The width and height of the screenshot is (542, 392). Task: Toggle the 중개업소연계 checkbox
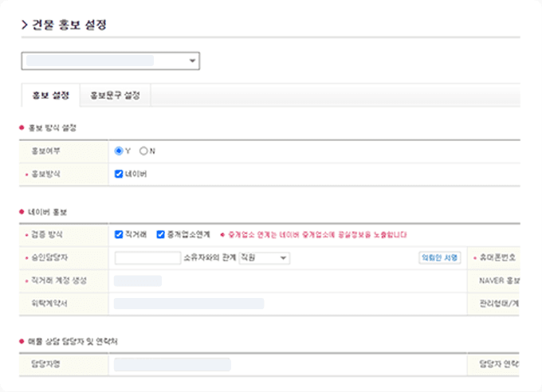(161, 235)
